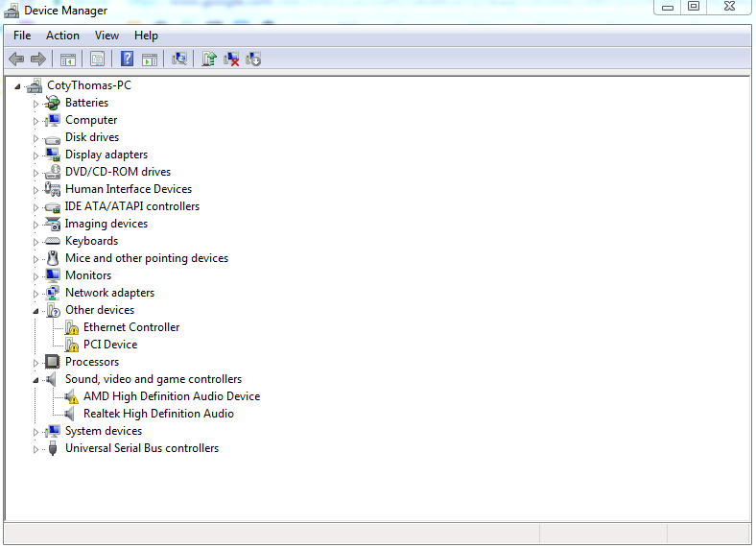This screenshot has height=548, width=756.
Task: Close the Device Manager window
Action: 729,7
